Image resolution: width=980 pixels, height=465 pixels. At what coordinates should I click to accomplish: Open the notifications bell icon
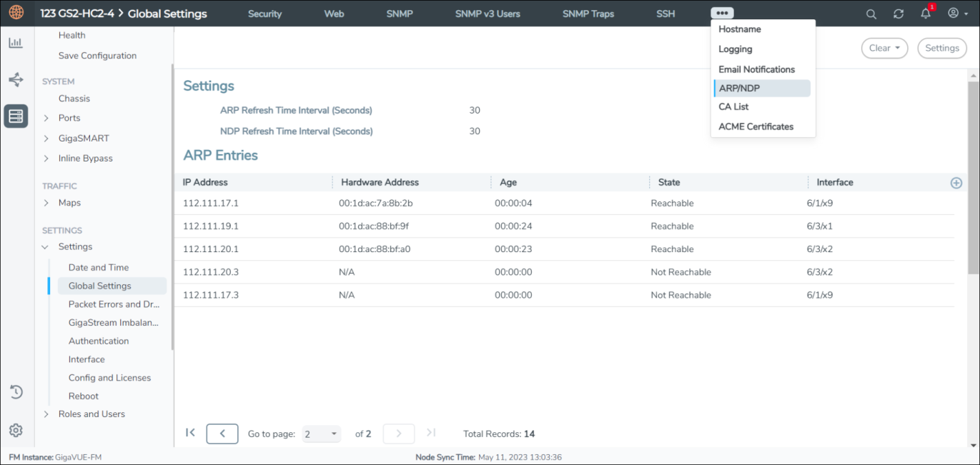point(926,14)
